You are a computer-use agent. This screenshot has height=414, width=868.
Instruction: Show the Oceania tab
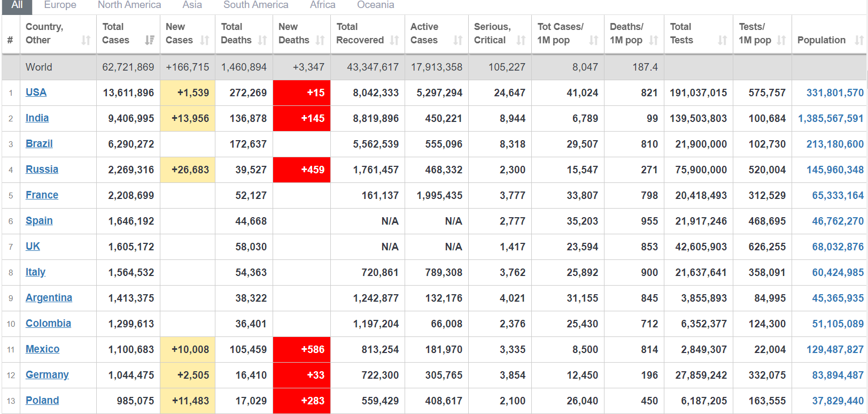[375, 5]
